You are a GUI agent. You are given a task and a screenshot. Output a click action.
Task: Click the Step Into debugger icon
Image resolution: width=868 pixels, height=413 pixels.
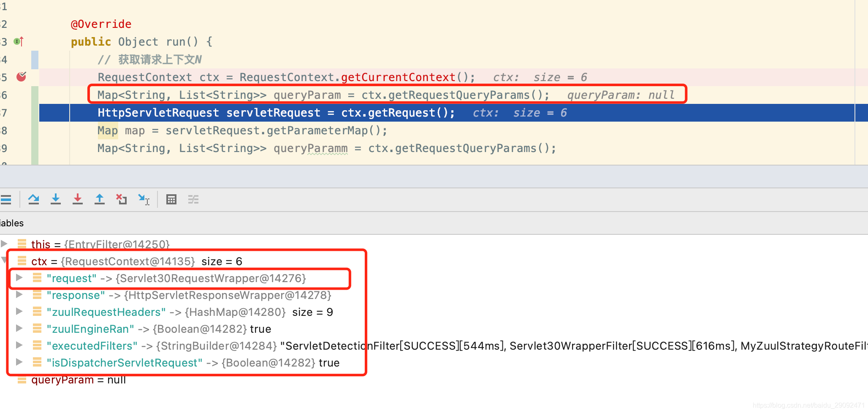coord(56,199)
